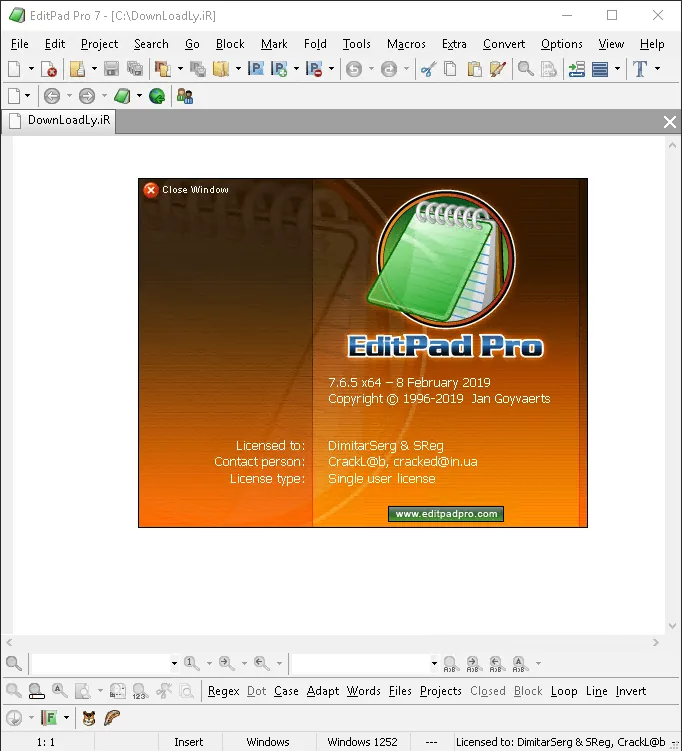This screenshot has height=751, width=682.
Task: Expand the replacement text history dropdown
Action: point(434,663)
